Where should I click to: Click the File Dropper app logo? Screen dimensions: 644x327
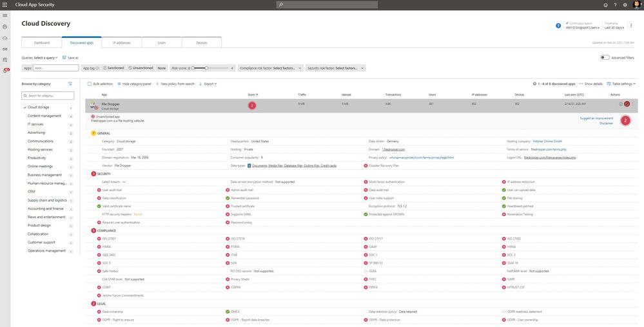(94, 106)
